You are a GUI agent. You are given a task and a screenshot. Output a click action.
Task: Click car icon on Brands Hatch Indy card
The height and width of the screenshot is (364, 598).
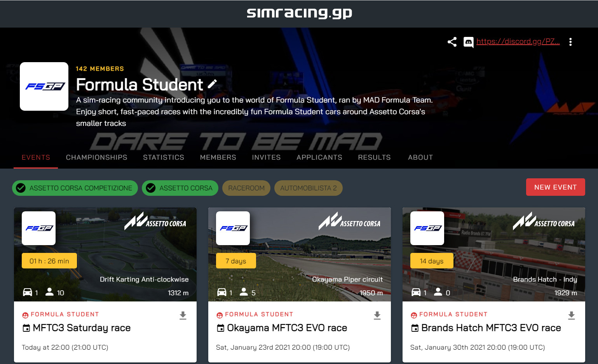coord(416,292)
